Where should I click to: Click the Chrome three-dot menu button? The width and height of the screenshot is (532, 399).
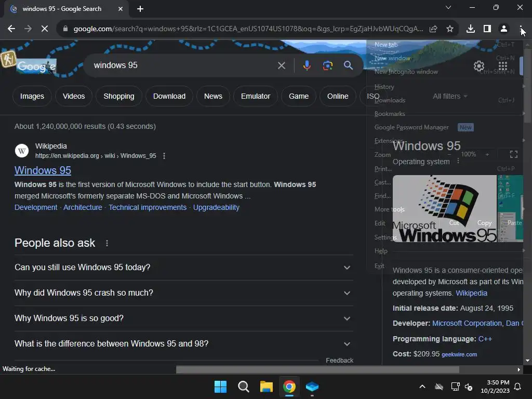(x=521, y=29)
